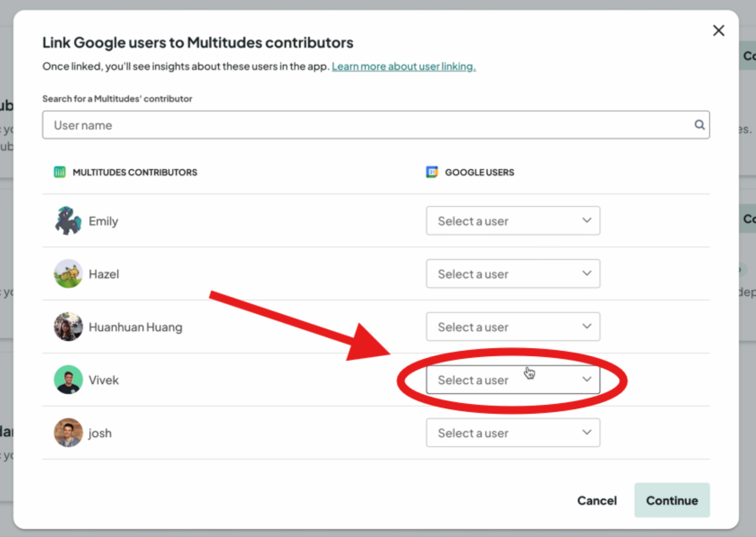756x537 pixels.
Task: Expand josh's Google user dropdown
Action: (x=512, y=433)
